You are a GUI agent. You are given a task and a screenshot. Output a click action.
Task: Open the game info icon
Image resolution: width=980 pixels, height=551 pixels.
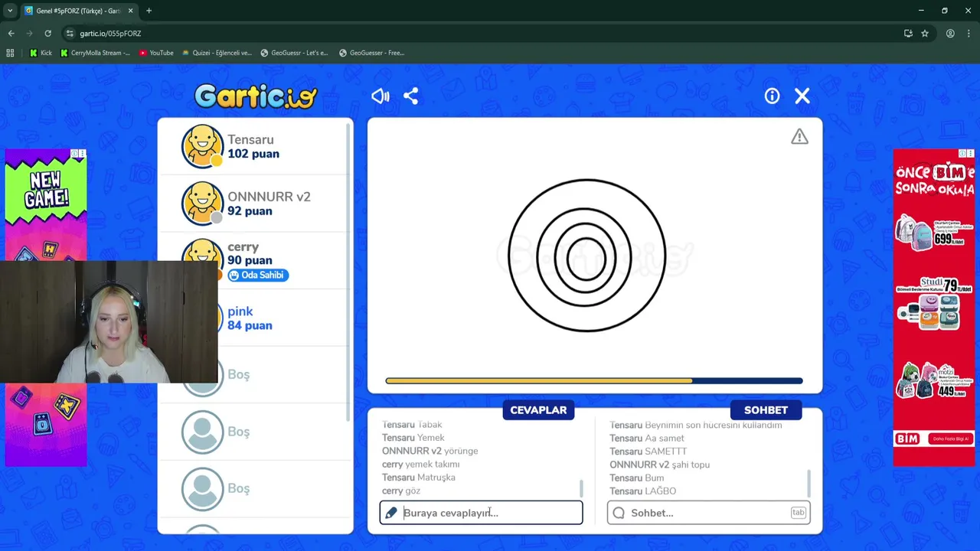click(x=772, y=96)
